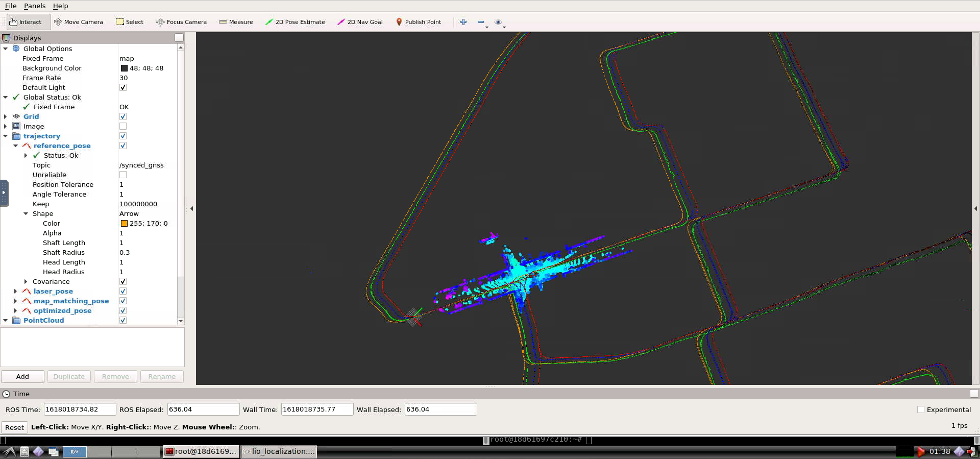Toggle the Covariance checkbox
This screenshot has height=459, width=980.
(x=123, y=281)
